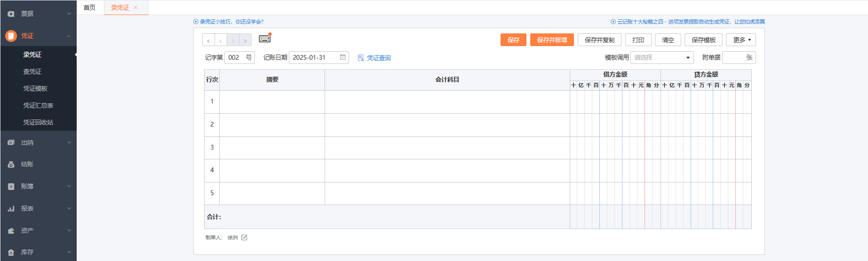Click the edit icon next to 制单人
Viewport: 868px width, 261px height.
click(244, 237)
